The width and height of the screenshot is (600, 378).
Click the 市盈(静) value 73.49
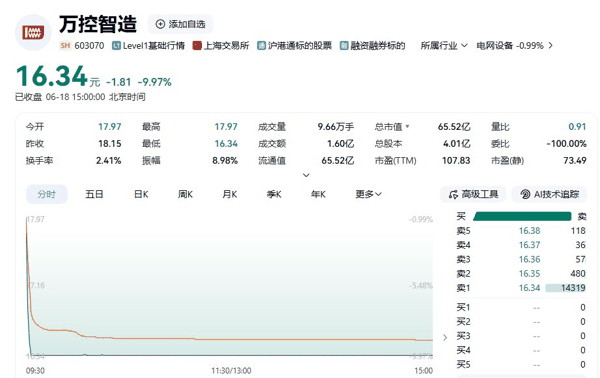point(575,160)
